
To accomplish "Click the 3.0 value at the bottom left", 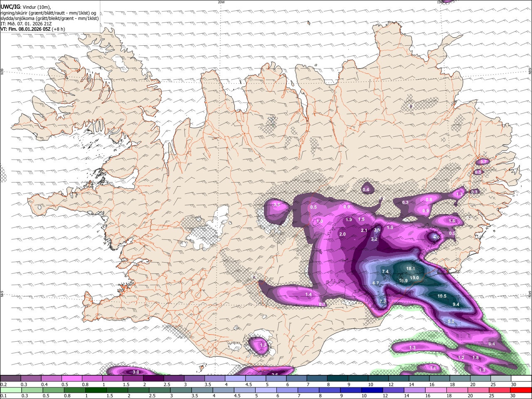I will coord(136,372).
